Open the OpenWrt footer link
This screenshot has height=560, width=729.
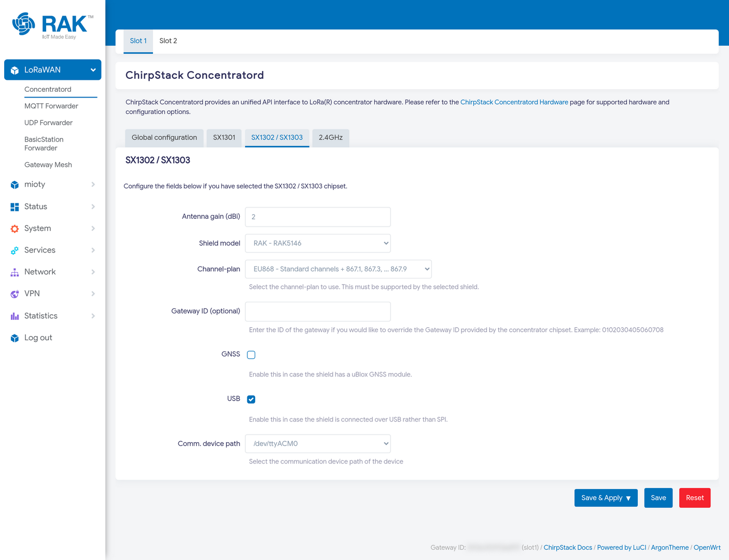(x=707, y=548)
